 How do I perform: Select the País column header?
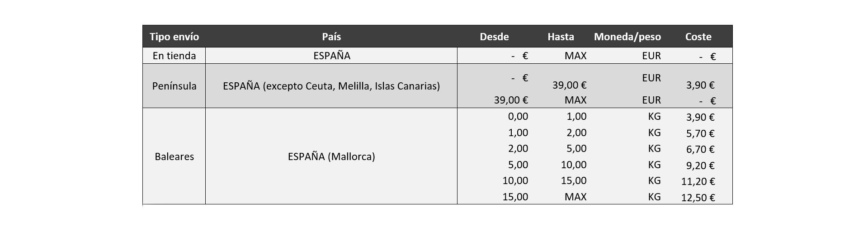pos(331,37)
